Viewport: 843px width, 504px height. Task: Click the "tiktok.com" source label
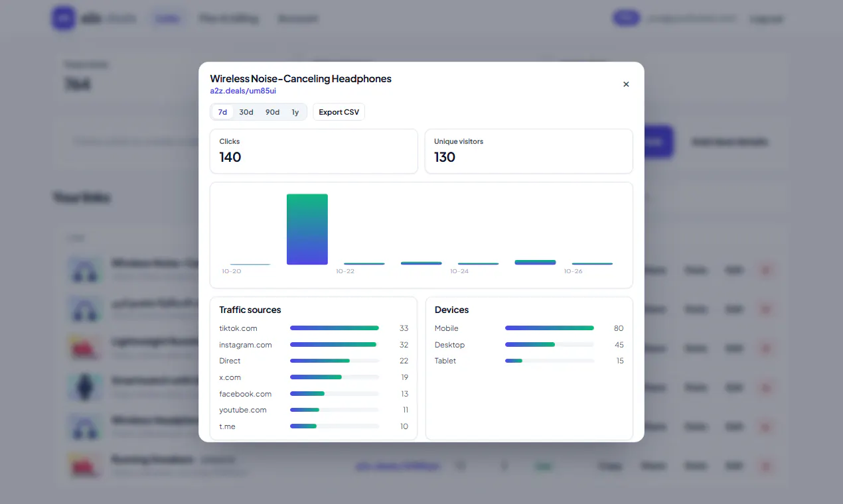tap(238, 328)
